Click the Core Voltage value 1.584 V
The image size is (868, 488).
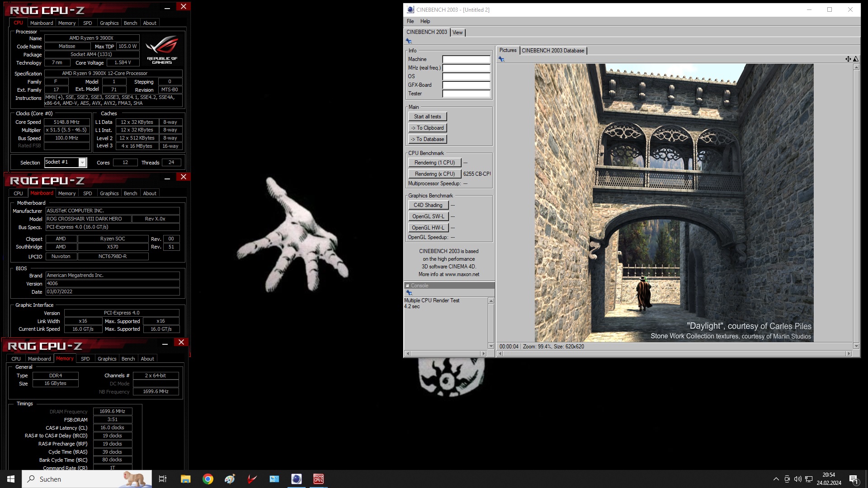[123, 63]
